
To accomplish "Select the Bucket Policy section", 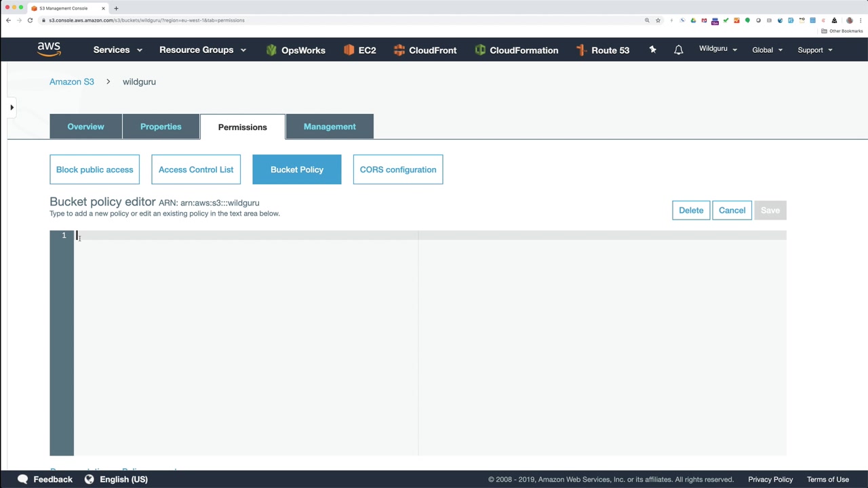I will 297,169.
